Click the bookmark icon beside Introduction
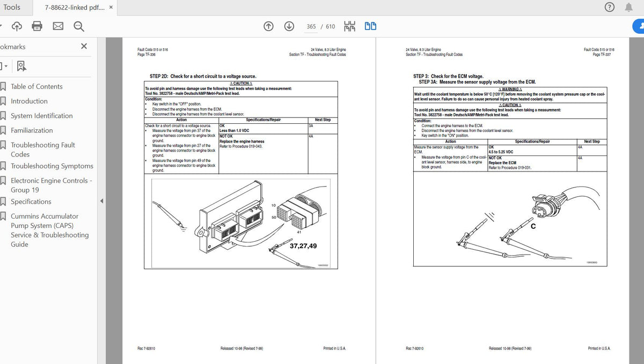The image size is (644, 364). pos(3,101)
